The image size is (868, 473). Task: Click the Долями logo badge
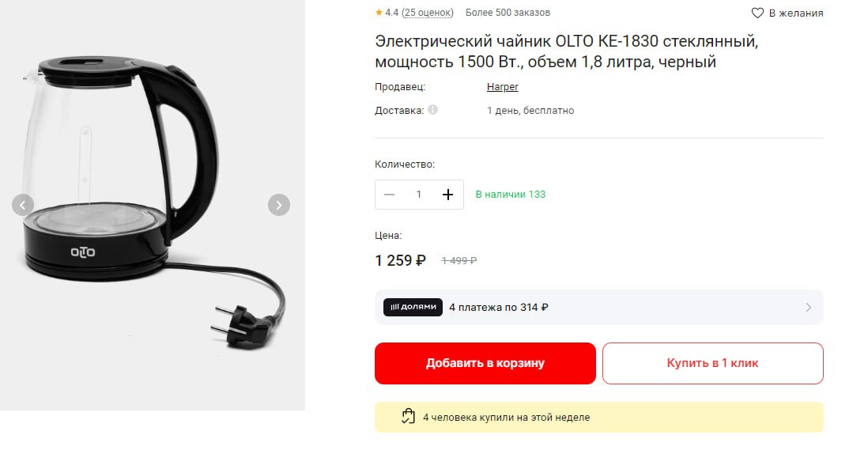(x=413, y=307)
